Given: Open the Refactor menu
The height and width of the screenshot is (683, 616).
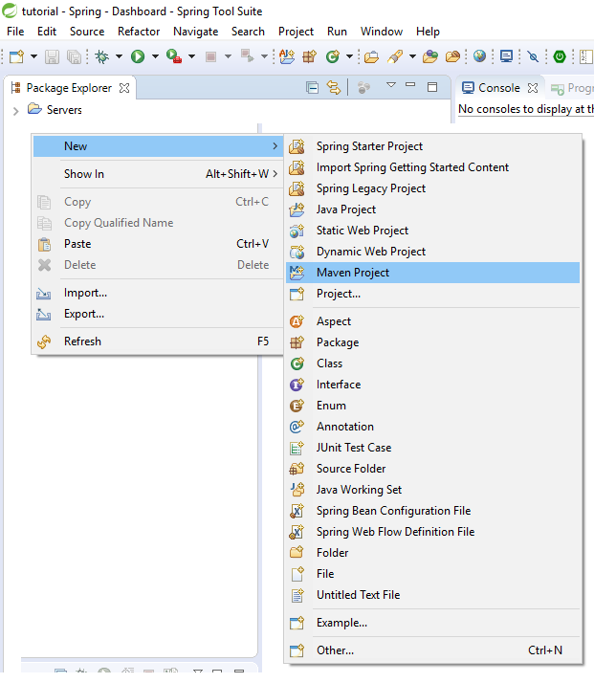Looking at the screenshot, I should tap(139, 32).
